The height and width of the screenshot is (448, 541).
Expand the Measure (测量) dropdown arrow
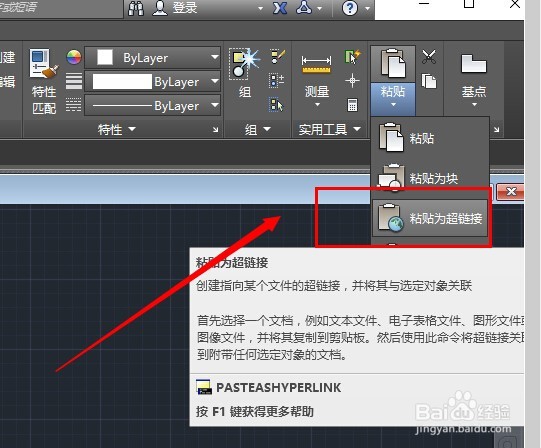pos(317,105)
